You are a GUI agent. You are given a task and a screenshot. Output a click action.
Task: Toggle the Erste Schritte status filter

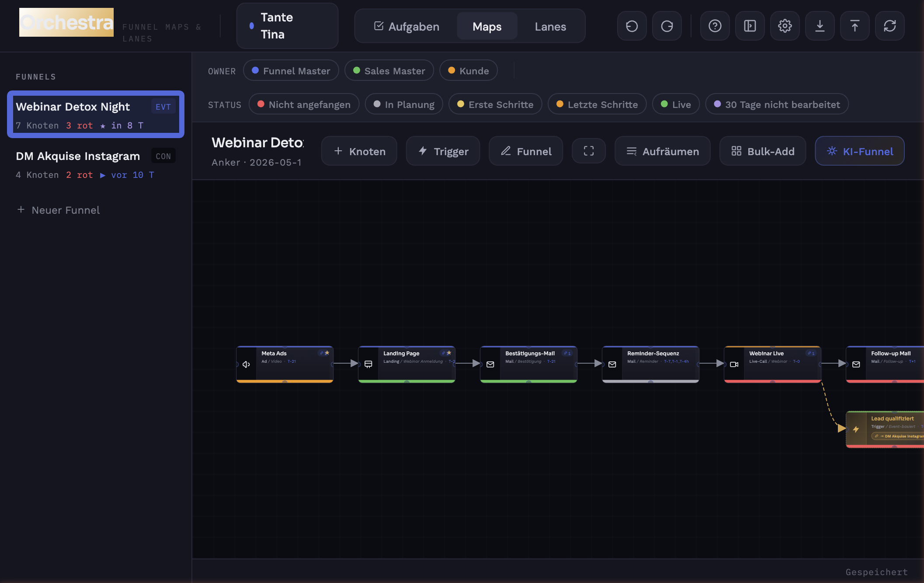click(496, 104)
